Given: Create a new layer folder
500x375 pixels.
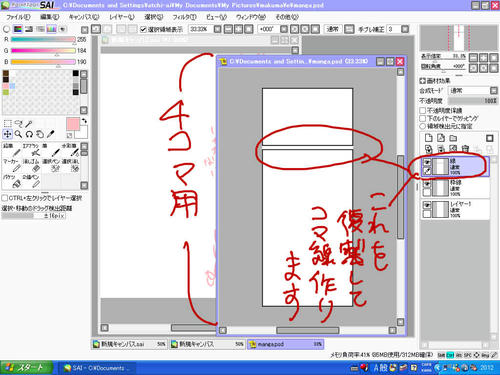Looking at the screenshot, I should pyautogui.click(x=453, y=138).
